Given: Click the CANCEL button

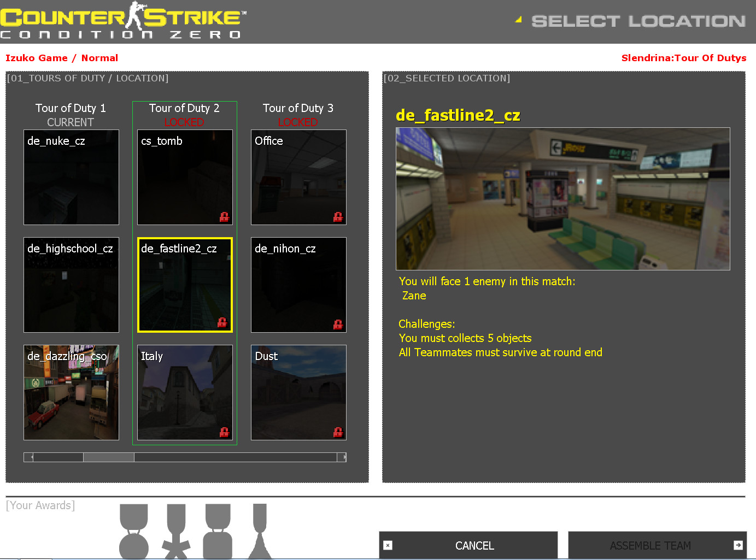Looking at the screenshot, I should (x=468, y=545).
